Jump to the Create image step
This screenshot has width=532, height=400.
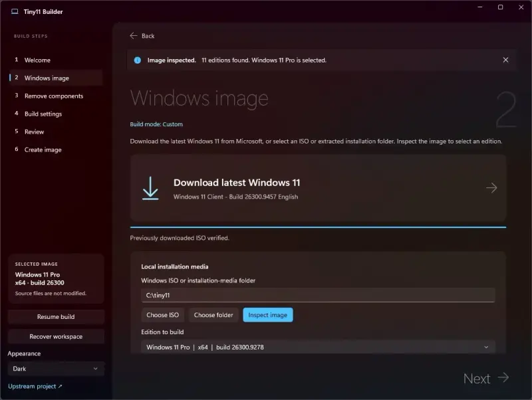pos(56,150)
